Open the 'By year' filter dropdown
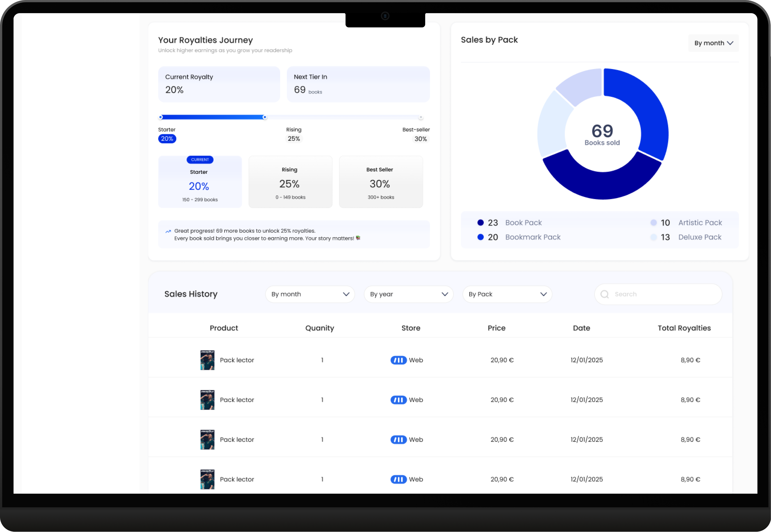The image size is (771, 532). (x=408, y=294)
